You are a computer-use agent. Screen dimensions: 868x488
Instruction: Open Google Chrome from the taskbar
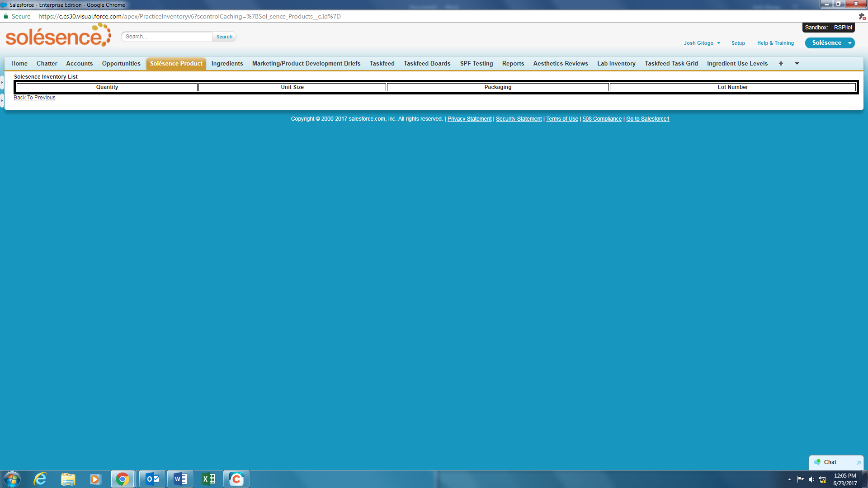123,479
